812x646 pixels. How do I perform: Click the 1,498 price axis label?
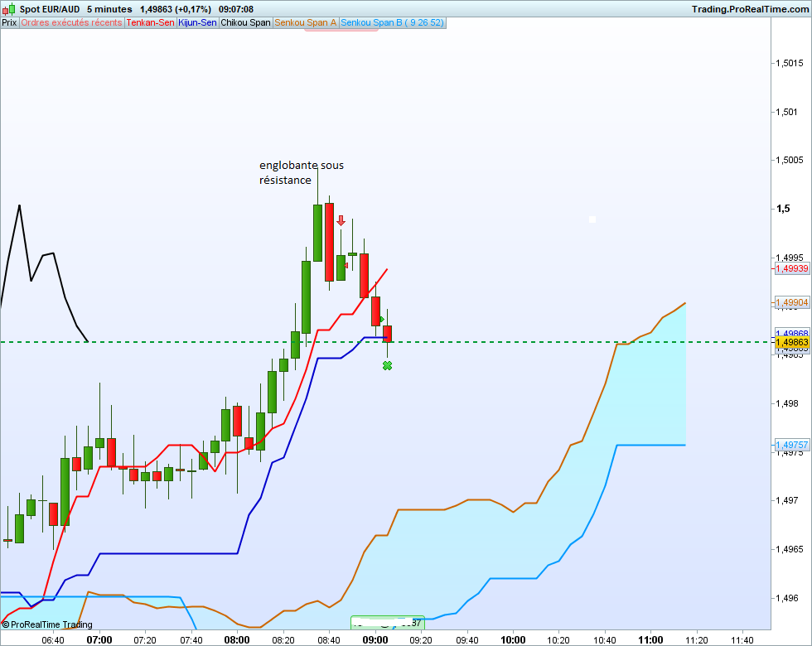[x=786, y=403]
